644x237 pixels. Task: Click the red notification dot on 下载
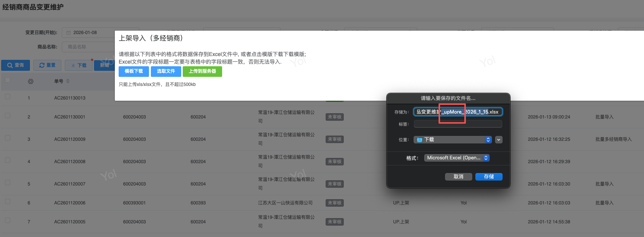[x=92, y=60]
